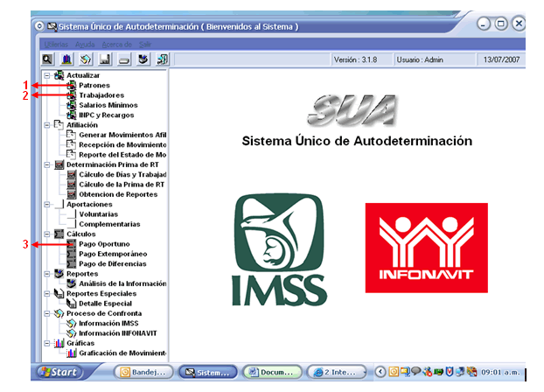Click the colored books toolbar icon

pos(66,59)
